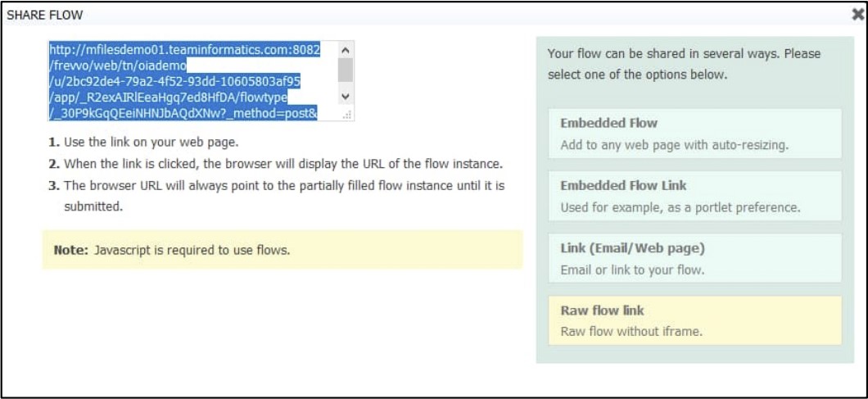Choose the Embedded Flow Link option

(x=694, y=196)
